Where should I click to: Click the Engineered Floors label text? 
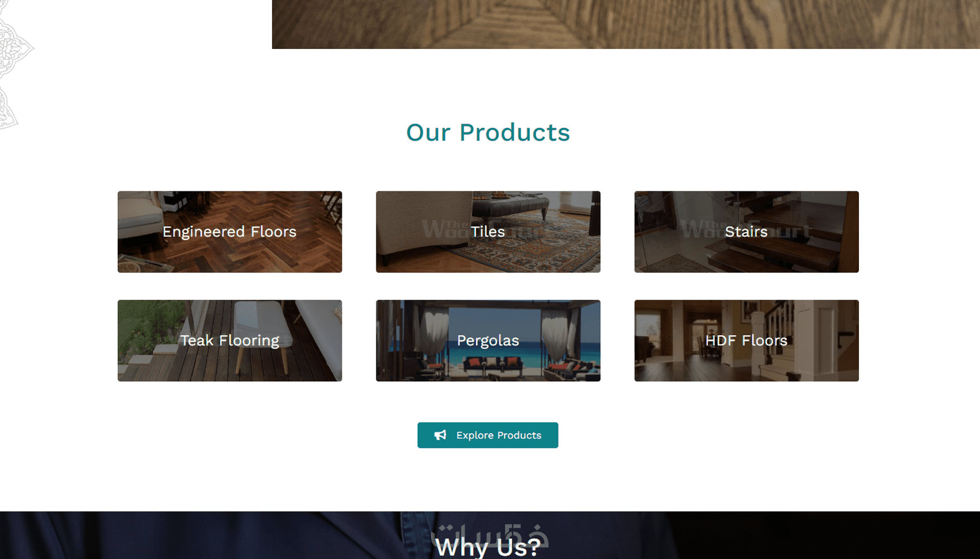point(229,232)
